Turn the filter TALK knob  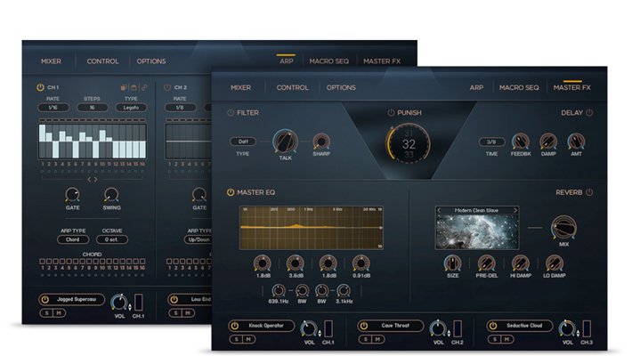click(x=285, y=141)
